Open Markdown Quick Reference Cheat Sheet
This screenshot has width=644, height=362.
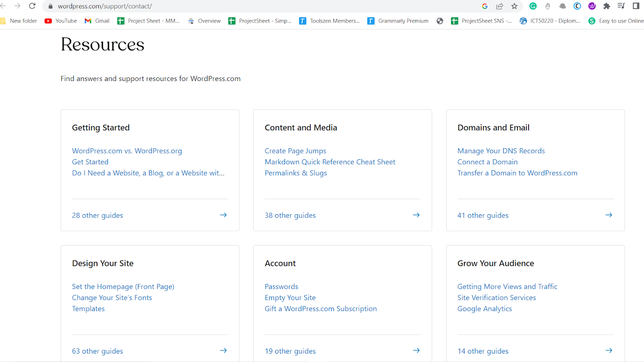330,162
